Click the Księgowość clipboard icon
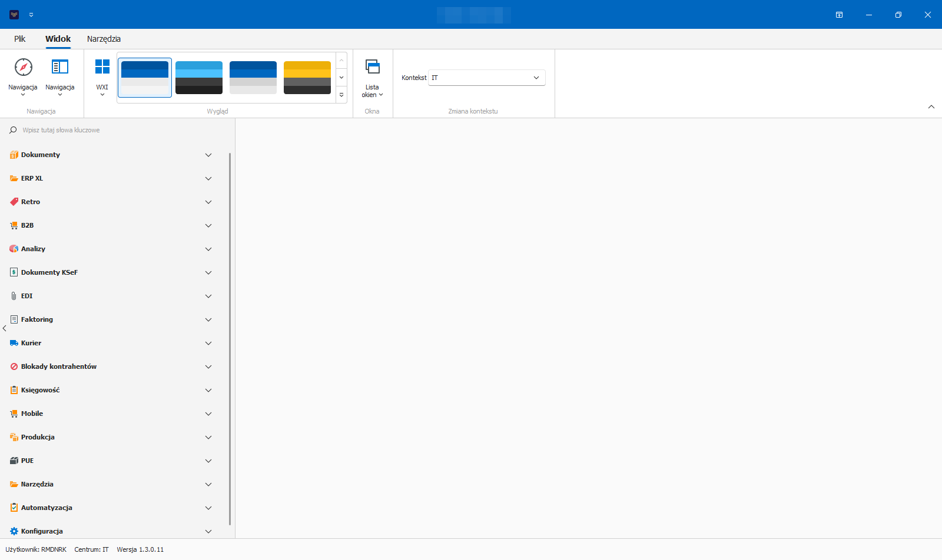 (x=14, y=390)
